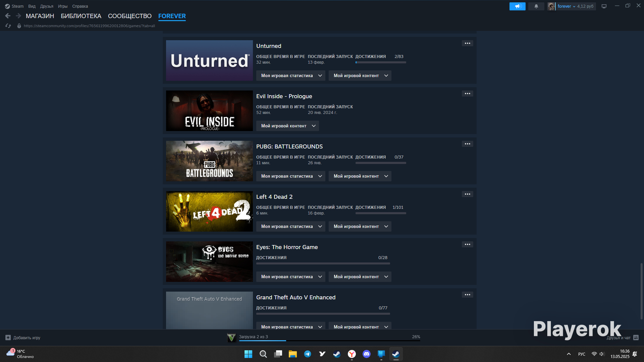Open the Unturned game title link

(x=269, y=46)
